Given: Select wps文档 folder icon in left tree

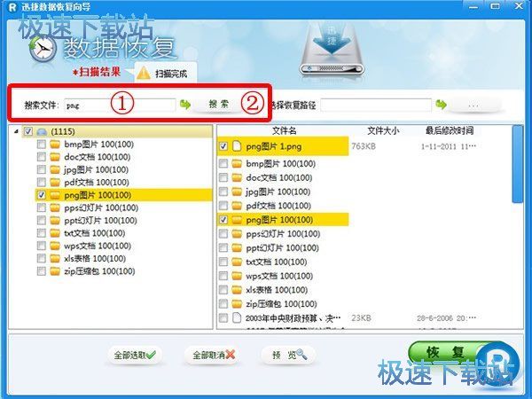Looking at the screenshot, I should (55, 246).
